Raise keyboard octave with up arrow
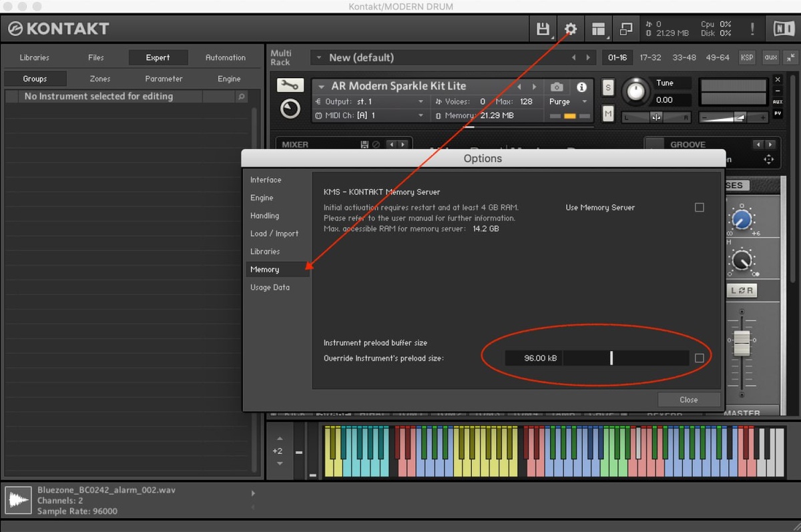Viewport: 801px width, 532px height. 280,439
